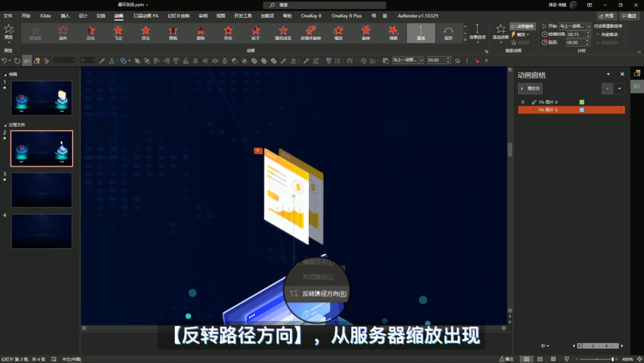Switch to the Insert (插入) tab
644x363 pixels.
pos(65,16)
